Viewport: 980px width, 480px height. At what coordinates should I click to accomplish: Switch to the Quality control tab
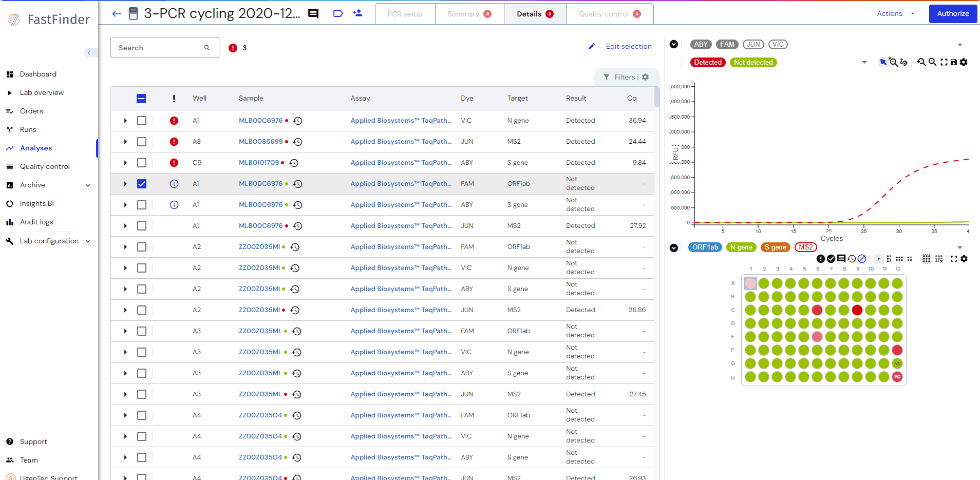click(x=610, y=14)
